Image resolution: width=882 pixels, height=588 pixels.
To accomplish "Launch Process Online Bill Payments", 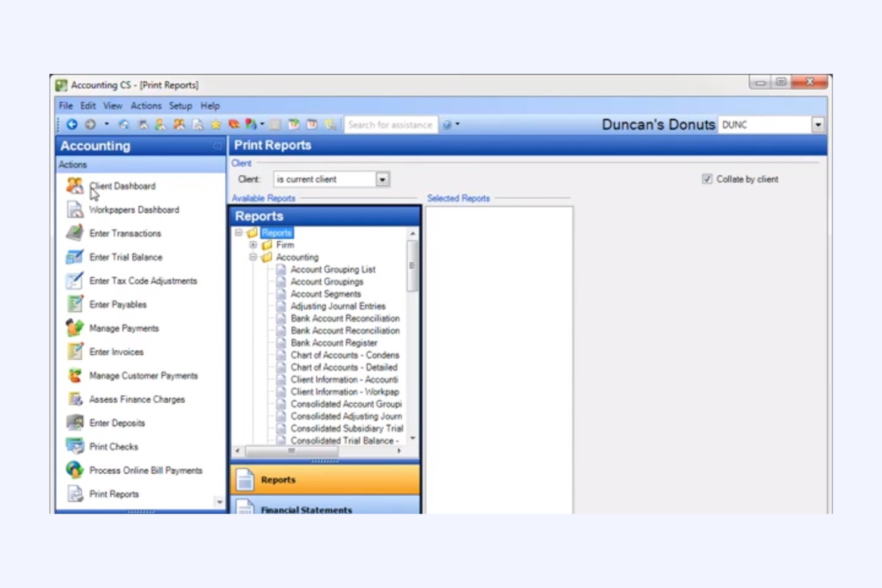I will pos(145,470).
